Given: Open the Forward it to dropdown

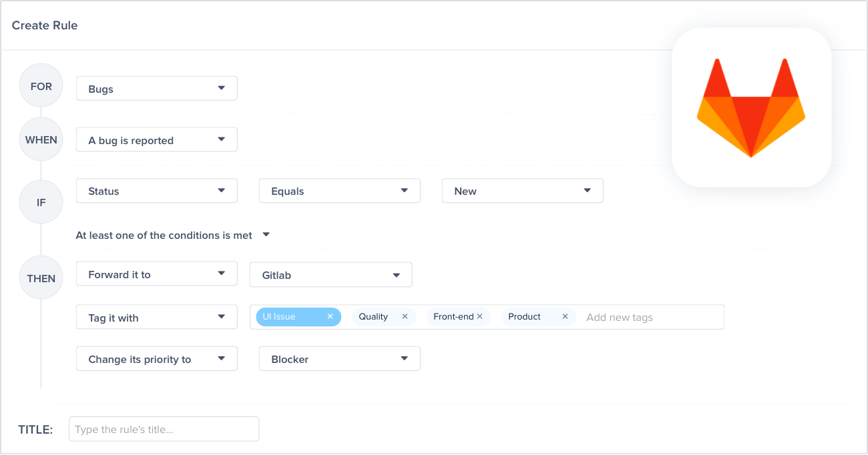Looking at the screenshot, I should point(157,274).
